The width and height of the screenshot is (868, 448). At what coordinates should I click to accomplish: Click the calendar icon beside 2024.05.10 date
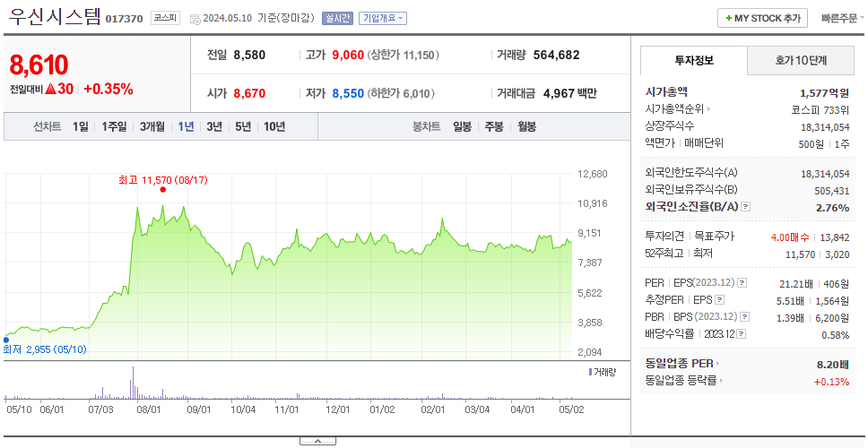pos(195,19)
